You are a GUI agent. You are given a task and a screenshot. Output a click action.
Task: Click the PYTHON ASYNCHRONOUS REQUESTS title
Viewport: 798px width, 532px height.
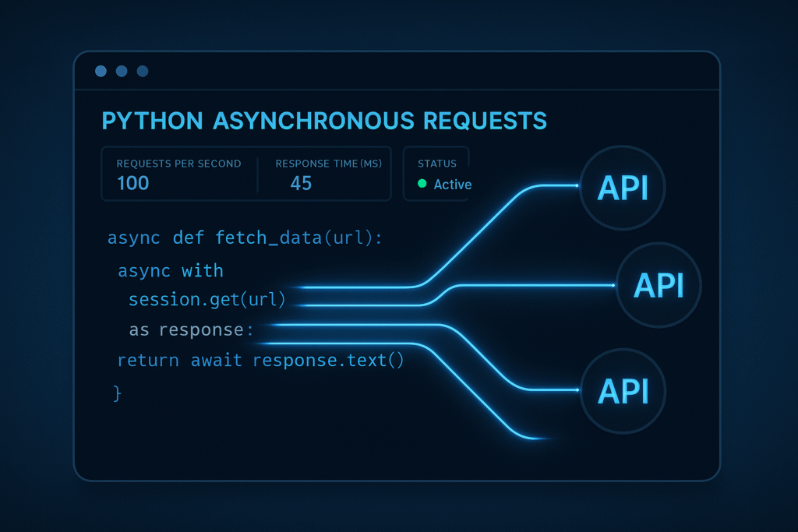tap(324, 121)
